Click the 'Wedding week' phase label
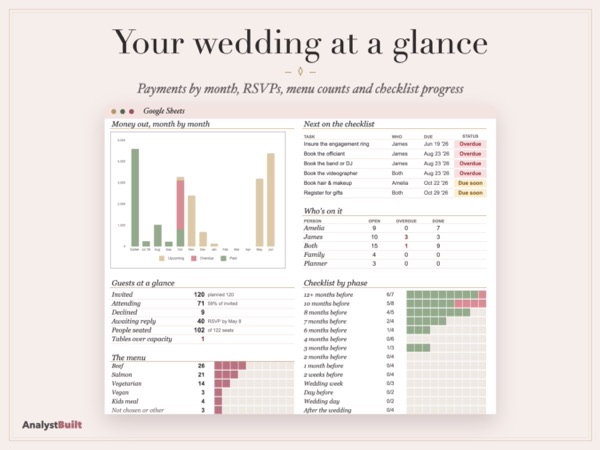This screenshot has height=450, width=600. [x=323, y=383]
